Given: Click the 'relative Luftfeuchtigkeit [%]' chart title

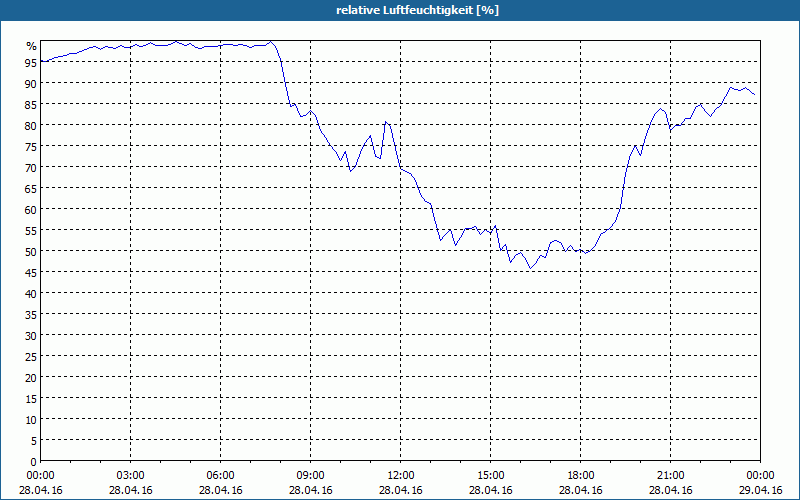Looking at the screenshot, I should 417,10.
